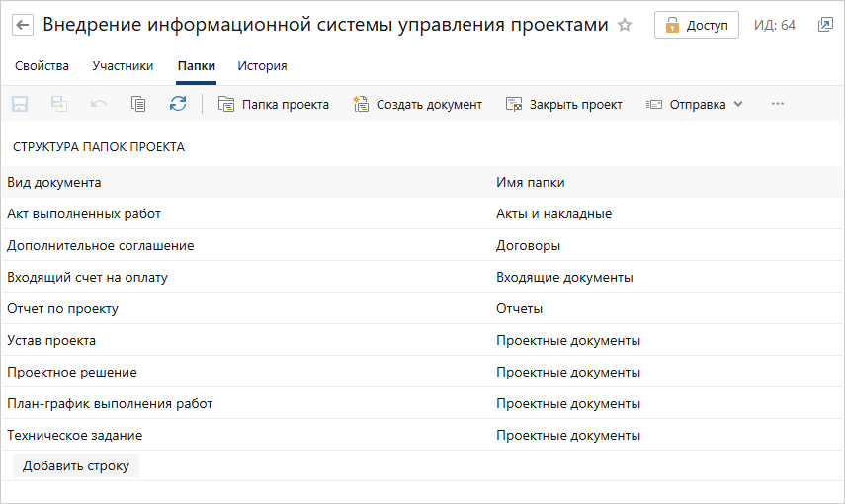Screen dimensions: 845x504
Task: Click Договоры folder name cell
Action: 528,245
